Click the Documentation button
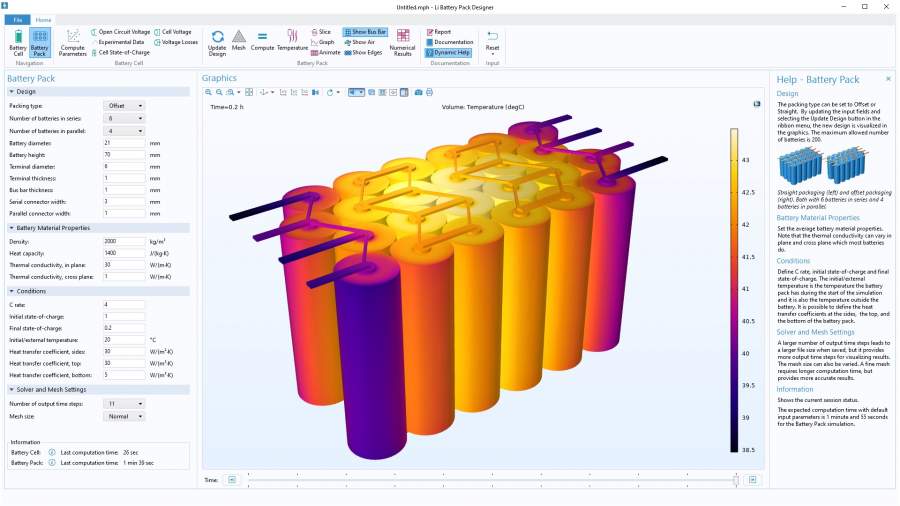Screen dimensions: 900x506 click(450, 42)
